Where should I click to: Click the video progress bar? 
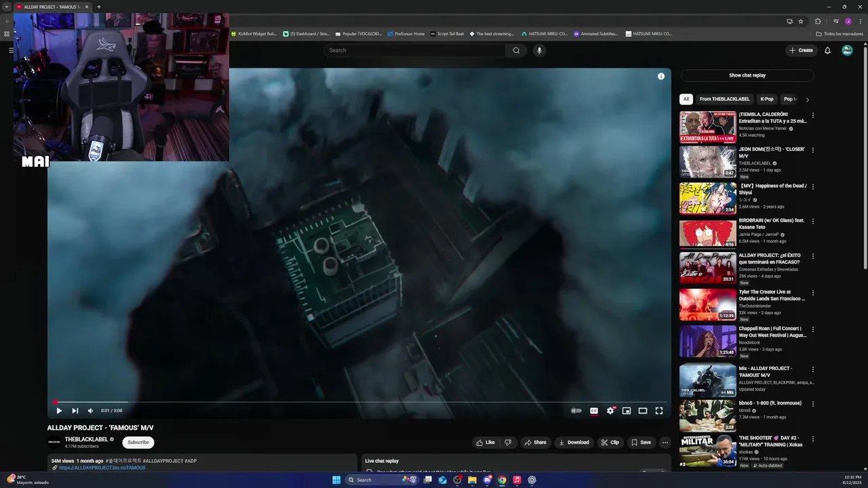click(x=359, y=402)
